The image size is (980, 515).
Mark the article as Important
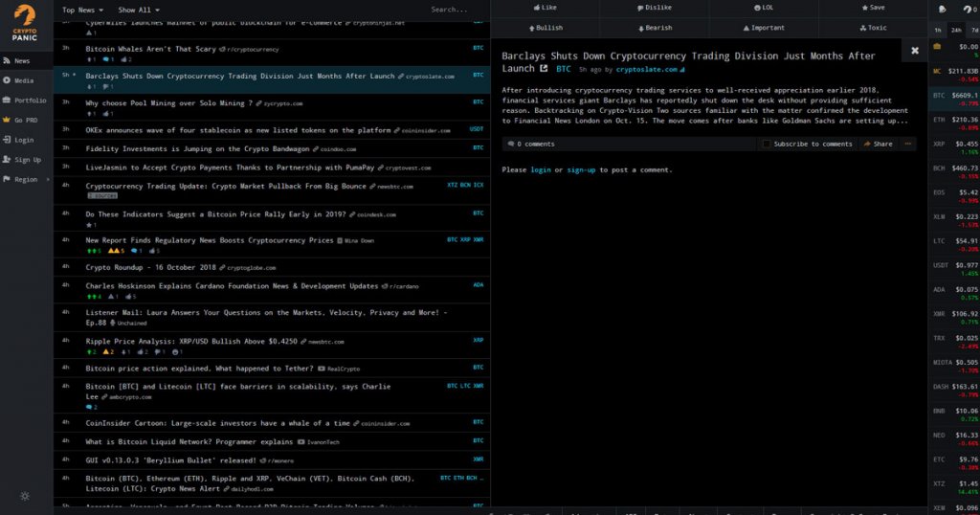pos(764,28)
